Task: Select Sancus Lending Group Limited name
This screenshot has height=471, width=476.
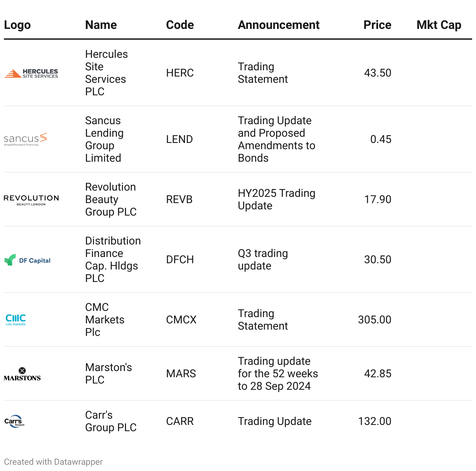Action: 104,139
